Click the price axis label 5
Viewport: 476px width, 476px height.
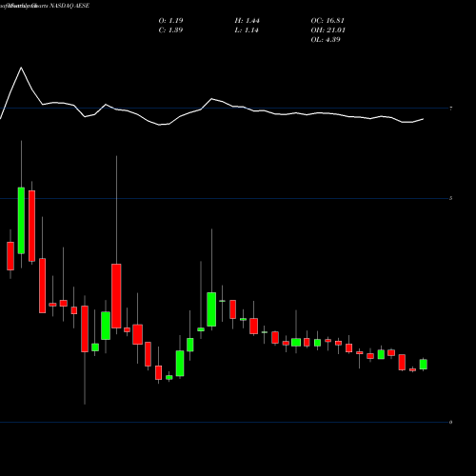[x=450, y=198]
